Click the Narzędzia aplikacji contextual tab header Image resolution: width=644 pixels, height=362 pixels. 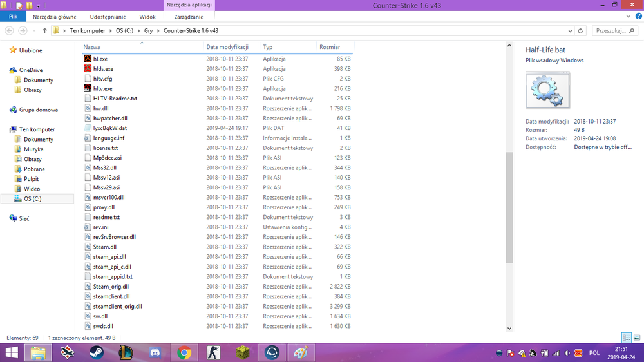pyautogui.click(x=189, y=5)
